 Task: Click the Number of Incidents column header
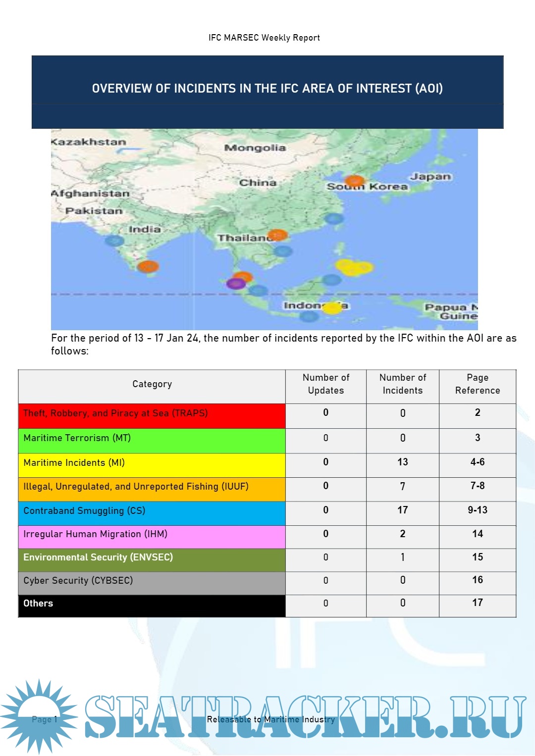[402, 384]
